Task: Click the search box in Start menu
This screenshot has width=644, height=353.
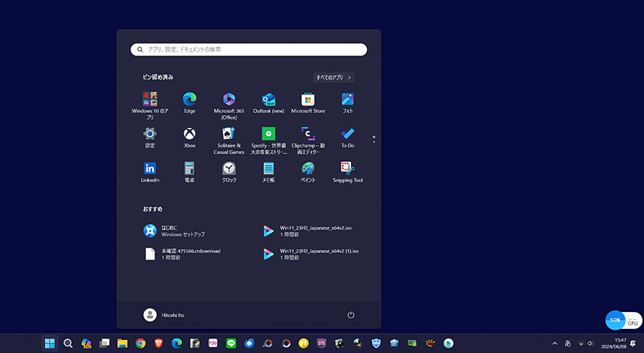Action: pos(249,49)
